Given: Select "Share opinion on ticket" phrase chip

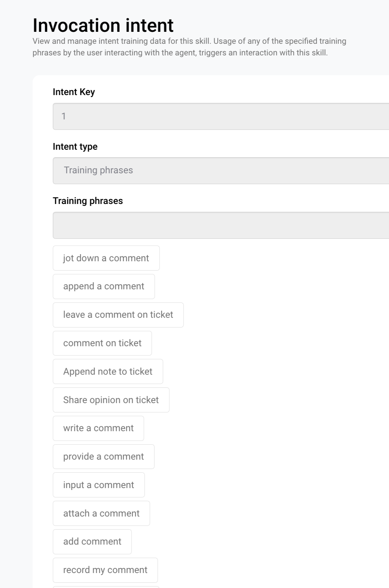Looking at the screenshot, I should click(111, 400).
